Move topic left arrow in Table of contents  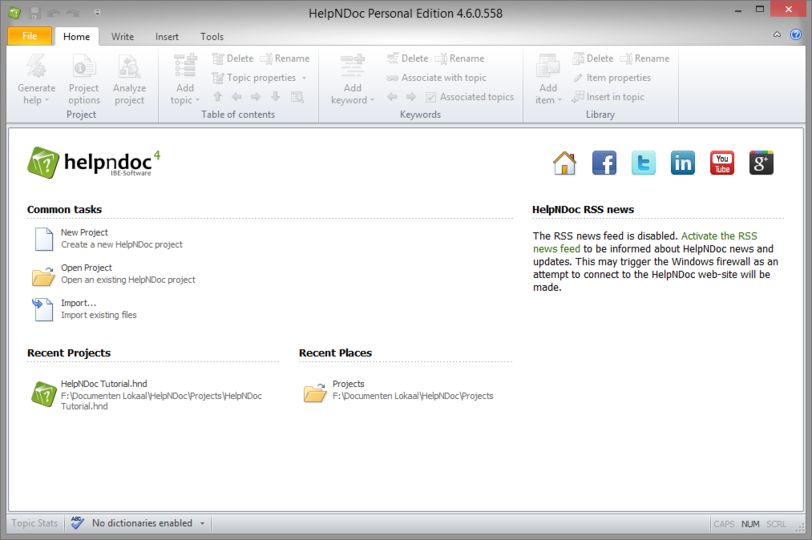pos(237,97)
